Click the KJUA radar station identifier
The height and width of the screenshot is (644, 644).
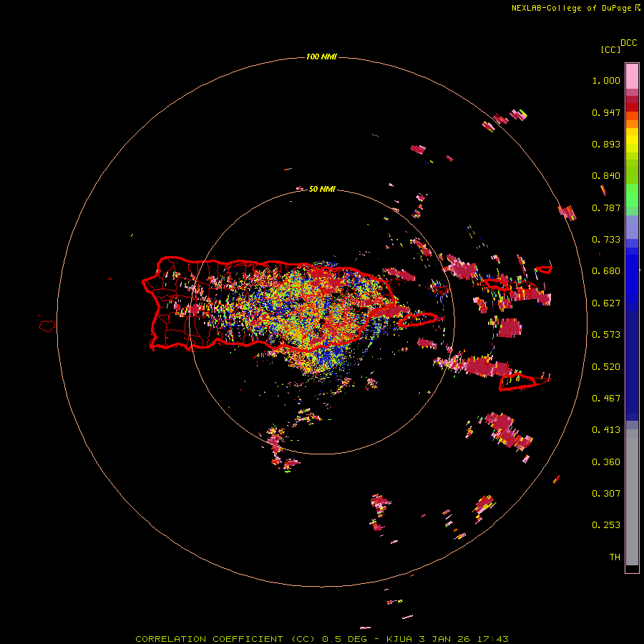399,639
